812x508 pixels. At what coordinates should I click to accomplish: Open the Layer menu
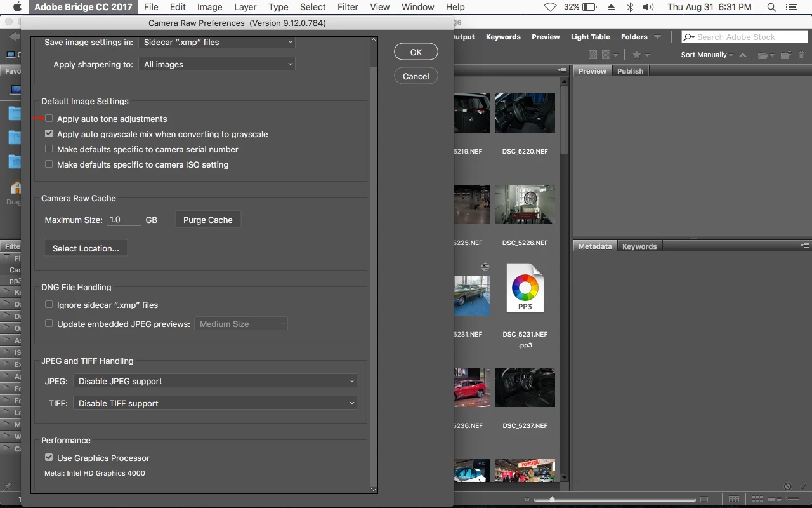click(245, 7)
